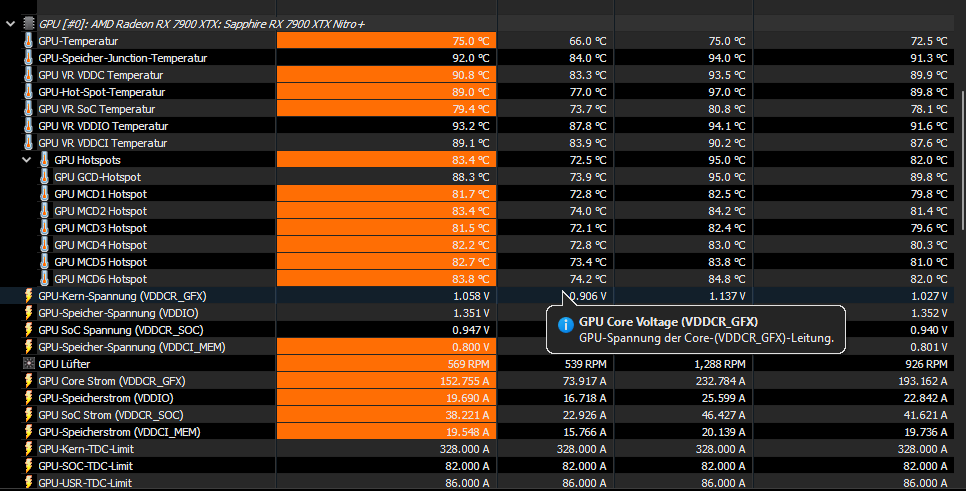Click the 97.0 °C maximum hot-spot value

point(727,92)
